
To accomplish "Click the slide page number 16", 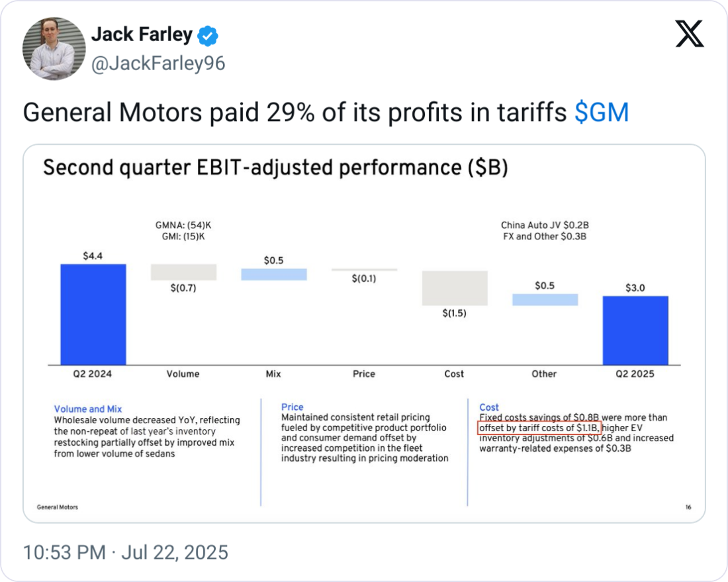I will [x=688, y=507].
